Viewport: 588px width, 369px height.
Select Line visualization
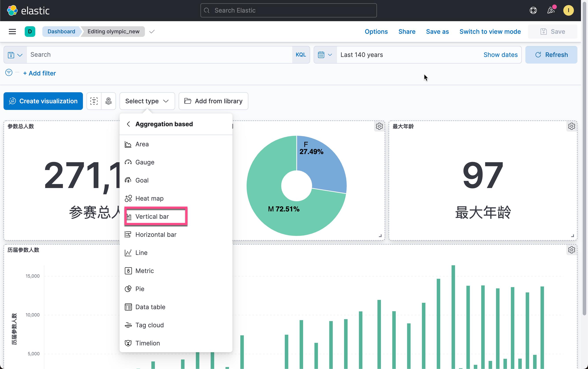click(176, 253)
